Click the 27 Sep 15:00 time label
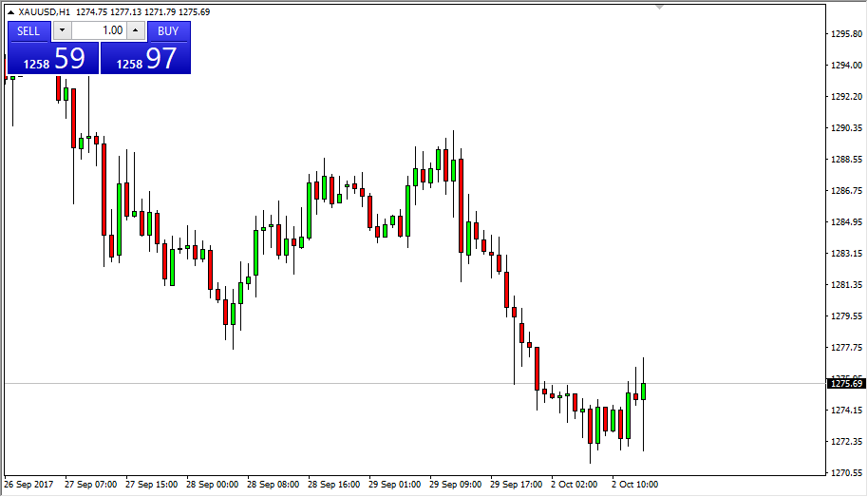The width and height of the screenshot is (868, 497). point(151,485)
